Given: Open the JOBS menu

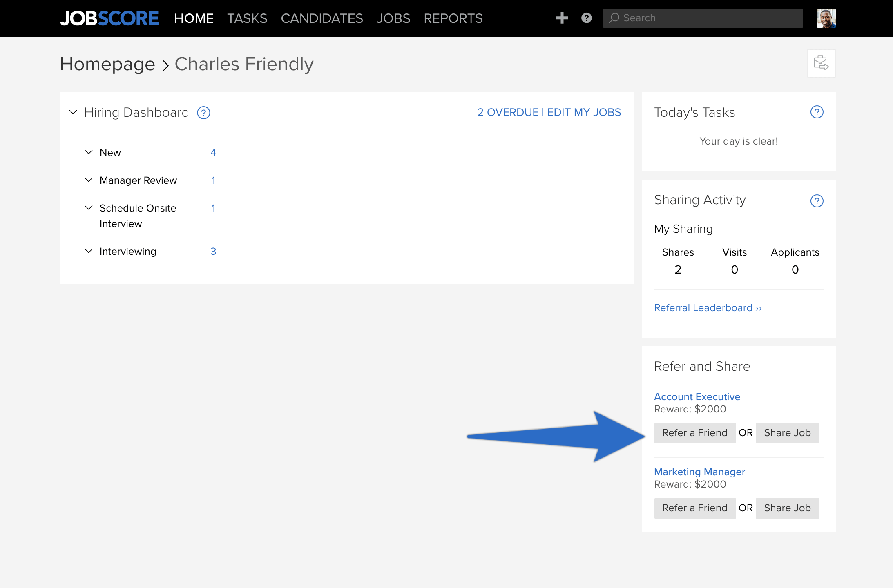Looking at the screenshot, I should (x=393, y=18).
